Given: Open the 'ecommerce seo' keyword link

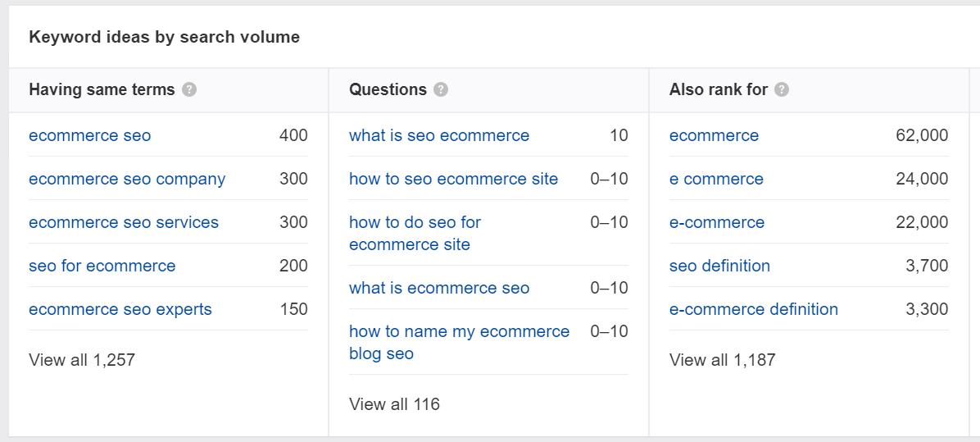Looking at the screenshot, I should 89,135.
